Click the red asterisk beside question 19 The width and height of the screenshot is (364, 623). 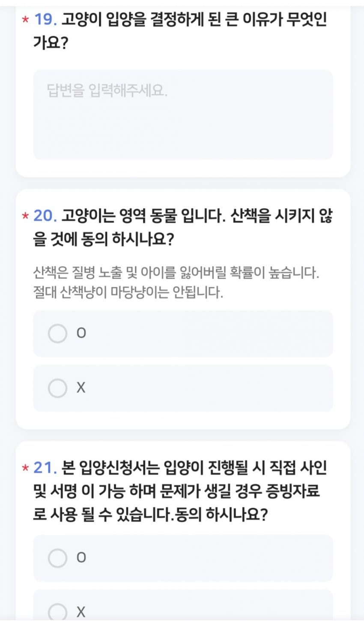point(25,20)
